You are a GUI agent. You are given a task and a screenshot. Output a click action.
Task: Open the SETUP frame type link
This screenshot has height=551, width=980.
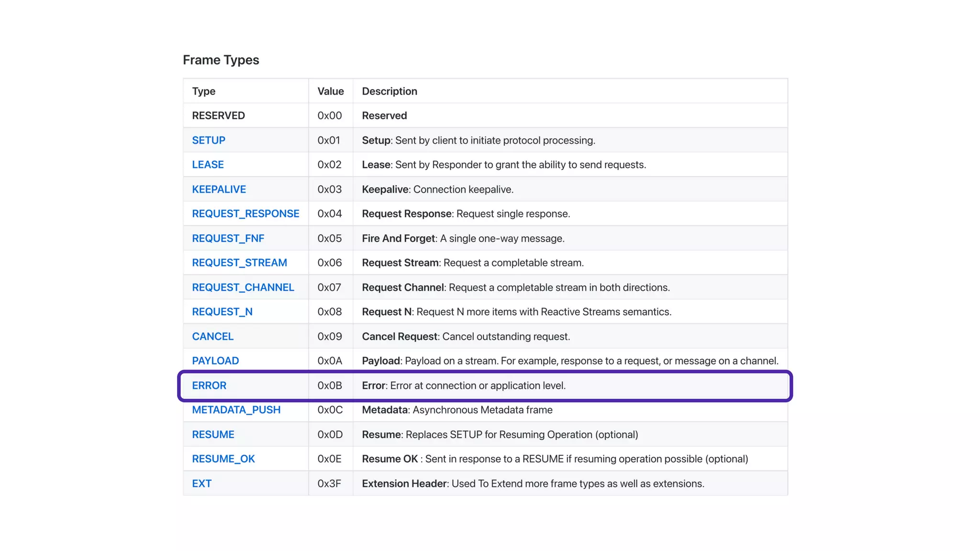click(209, 140)
